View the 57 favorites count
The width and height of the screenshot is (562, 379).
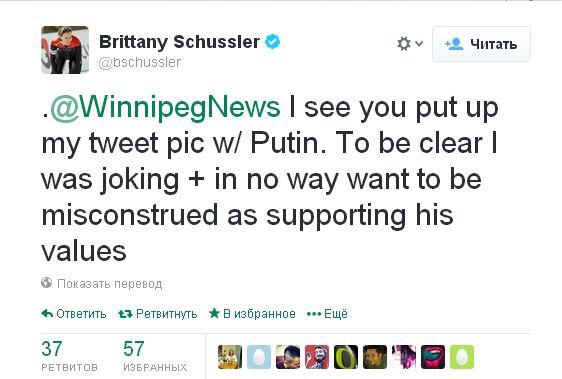tap(155, 356)
